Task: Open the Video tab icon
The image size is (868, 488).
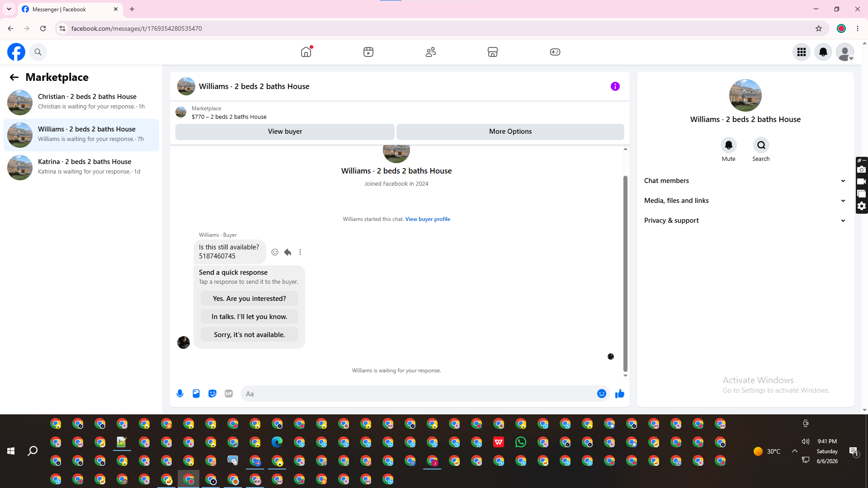Action: [368, 52]
